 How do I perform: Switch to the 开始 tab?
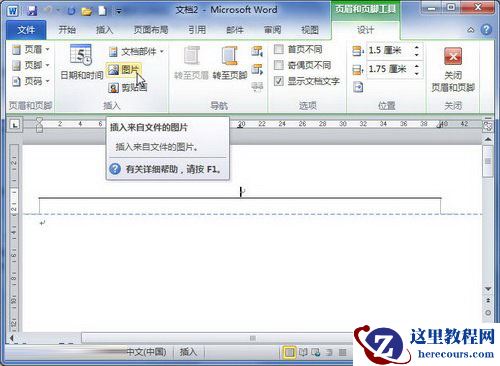tap(67, 30)
